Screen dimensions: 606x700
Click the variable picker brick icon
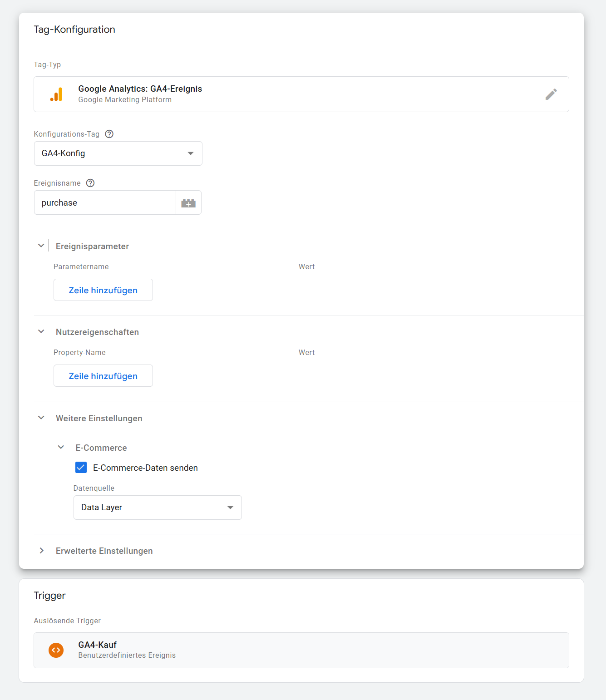(188, 203)
